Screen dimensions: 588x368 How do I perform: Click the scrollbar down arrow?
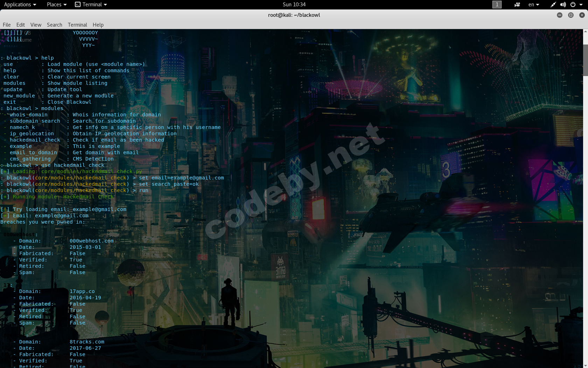click(585, 366)
